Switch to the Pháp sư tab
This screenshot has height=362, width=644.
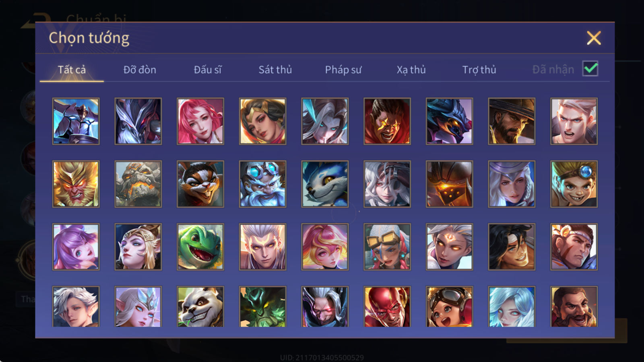[x=343, y=70]
